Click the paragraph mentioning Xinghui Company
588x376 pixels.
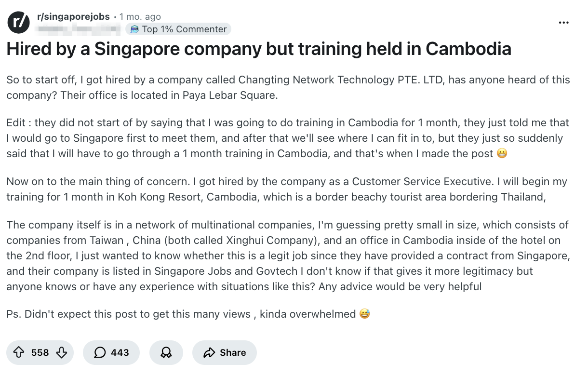288,255
